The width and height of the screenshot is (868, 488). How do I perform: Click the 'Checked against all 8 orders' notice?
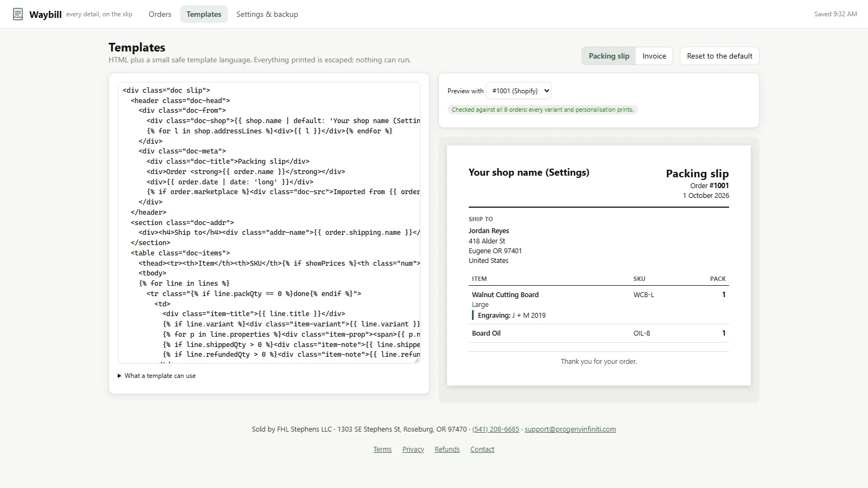point(542,110)
